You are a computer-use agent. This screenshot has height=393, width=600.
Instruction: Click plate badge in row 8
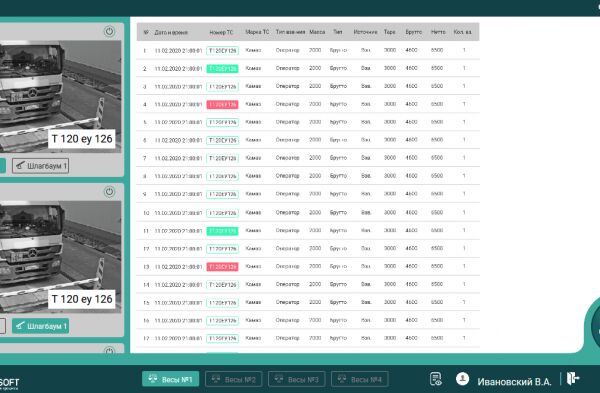[222, 176]
